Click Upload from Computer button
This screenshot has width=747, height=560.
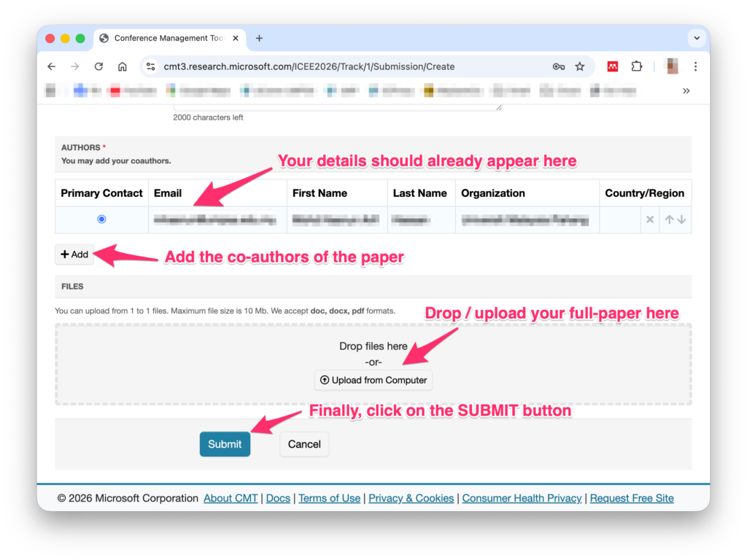[x=373, y=380]
